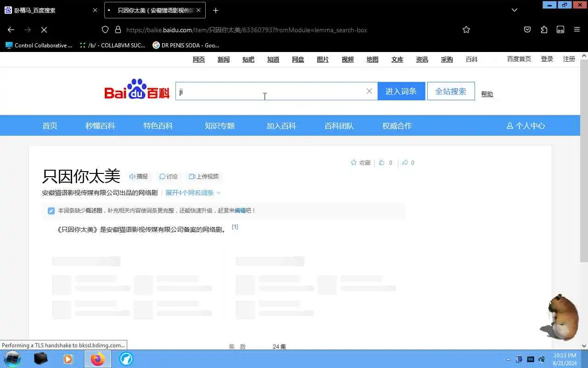Open the Windows Start menu
Screen dimensions: 588x368
click(x=12, y=359)
